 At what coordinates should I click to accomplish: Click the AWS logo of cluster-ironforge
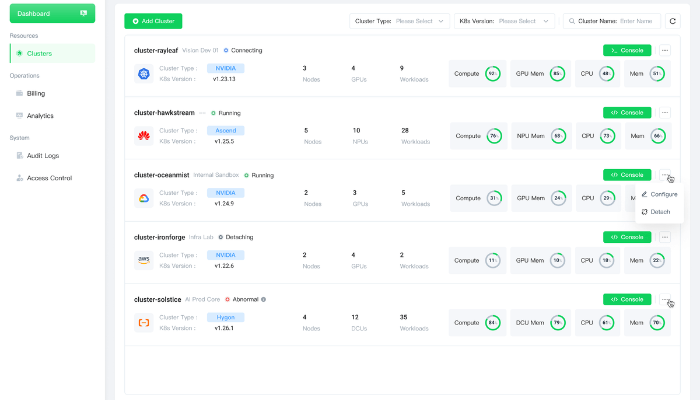[x=143, y=260]
